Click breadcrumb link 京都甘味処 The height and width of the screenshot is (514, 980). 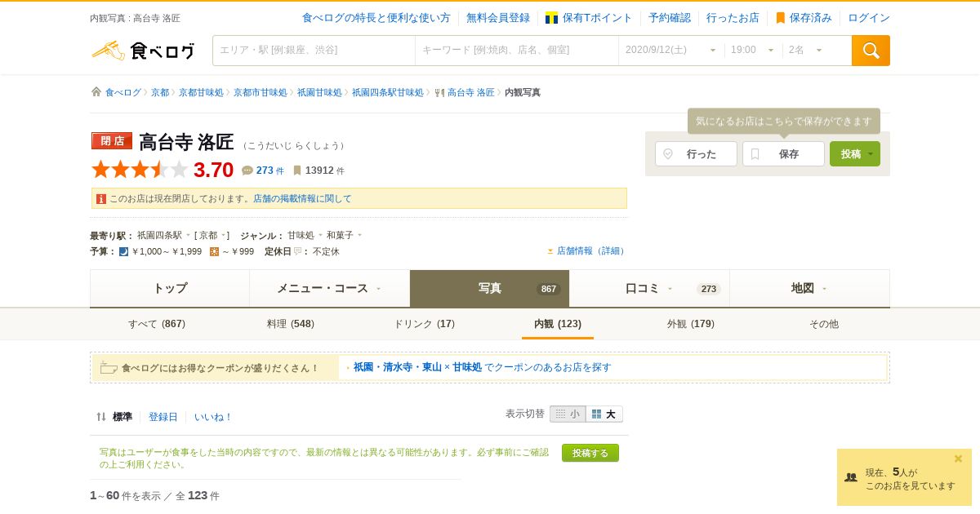pyautogui.click(x=201, y=93)
